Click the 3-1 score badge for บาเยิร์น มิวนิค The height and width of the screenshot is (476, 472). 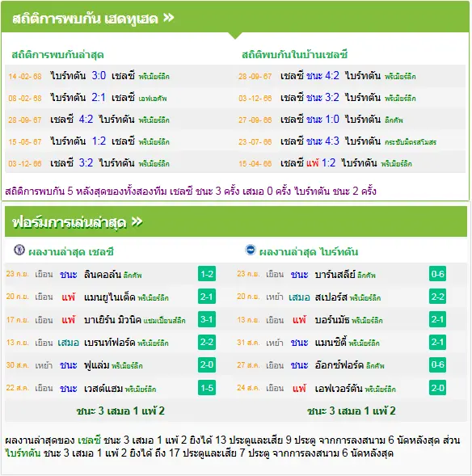click(x=207, y=319)
